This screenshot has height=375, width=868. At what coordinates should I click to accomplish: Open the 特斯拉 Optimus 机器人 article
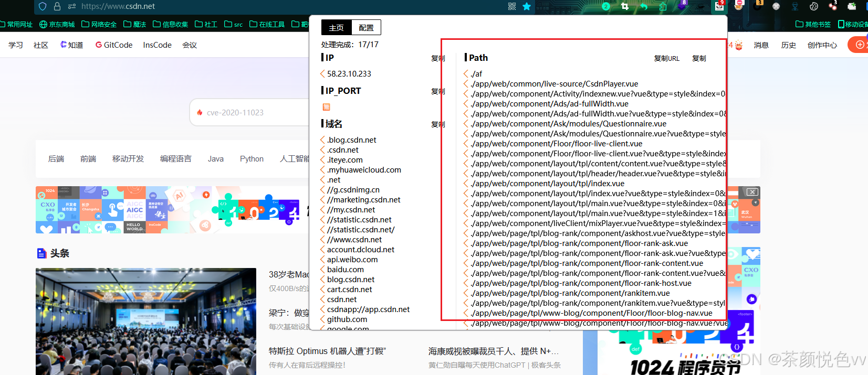coord(327,351)
